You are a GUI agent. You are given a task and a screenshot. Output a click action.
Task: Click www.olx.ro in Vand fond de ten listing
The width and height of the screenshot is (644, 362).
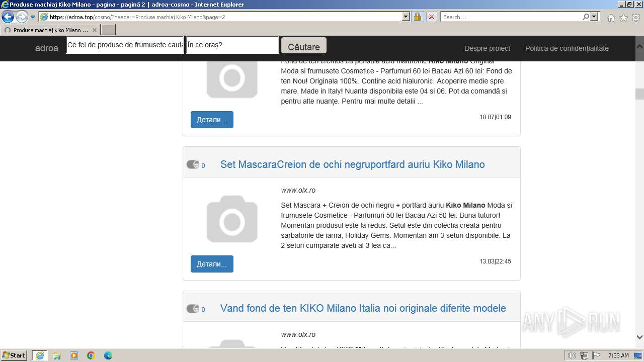[298, 334]
